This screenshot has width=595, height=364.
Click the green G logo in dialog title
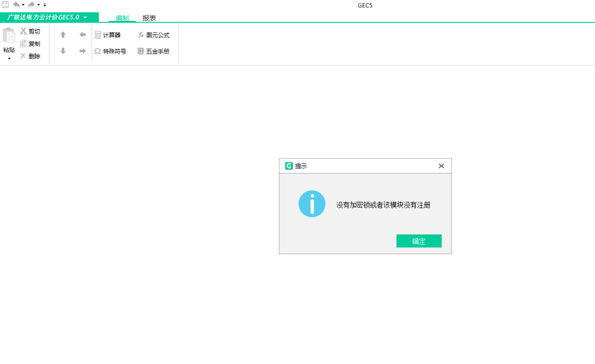(289, 166)
